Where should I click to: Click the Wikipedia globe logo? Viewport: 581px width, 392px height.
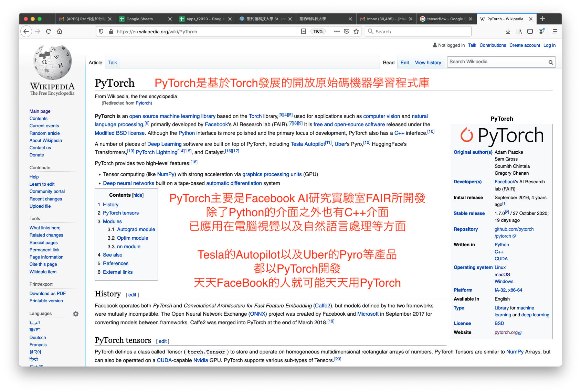click(x=52, y=63)
